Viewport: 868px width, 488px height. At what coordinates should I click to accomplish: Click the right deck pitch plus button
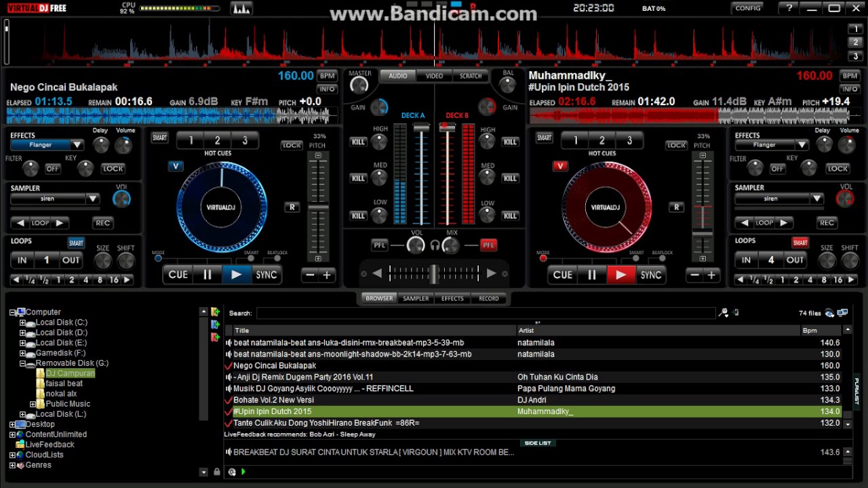click(711, 274)
